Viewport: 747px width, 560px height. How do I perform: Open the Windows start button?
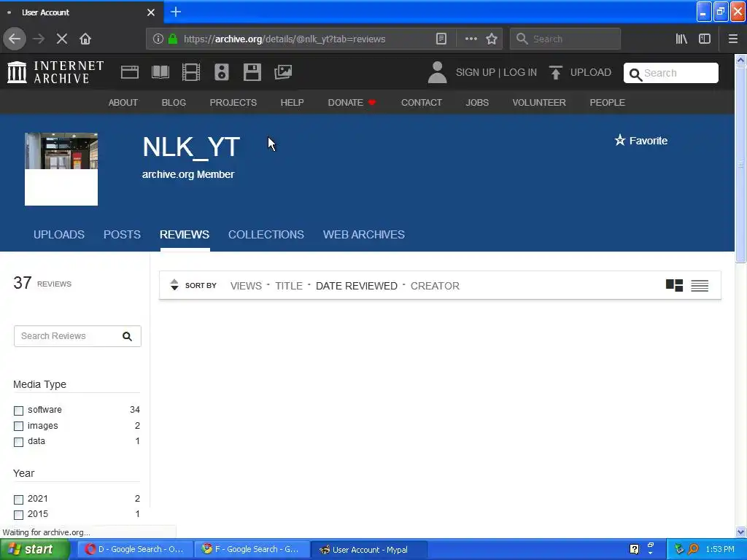34,549
